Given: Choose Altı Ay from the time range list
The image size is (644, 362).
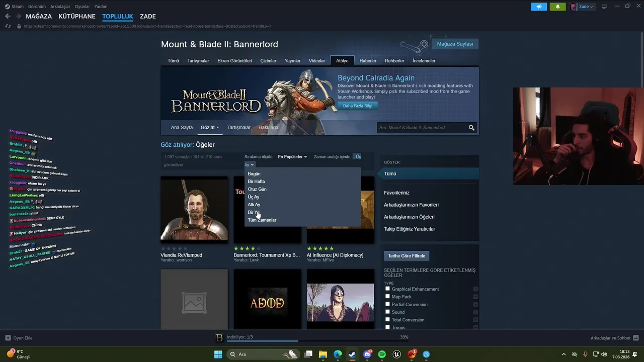Looking at the screenshot, I should click(254, 205).
